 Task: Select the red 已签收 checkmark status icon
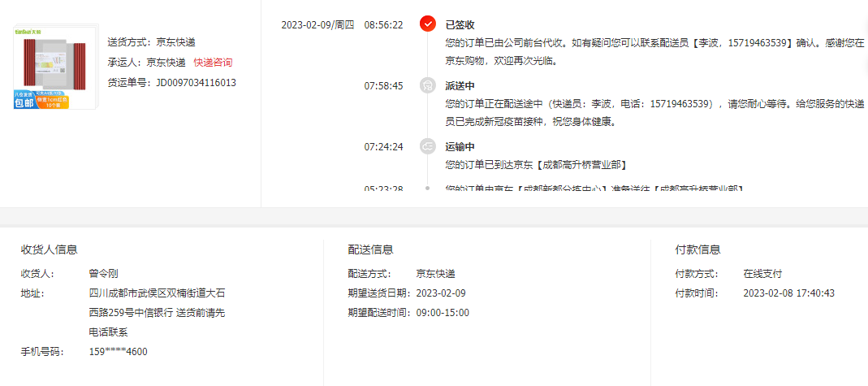tap(427, 24)
